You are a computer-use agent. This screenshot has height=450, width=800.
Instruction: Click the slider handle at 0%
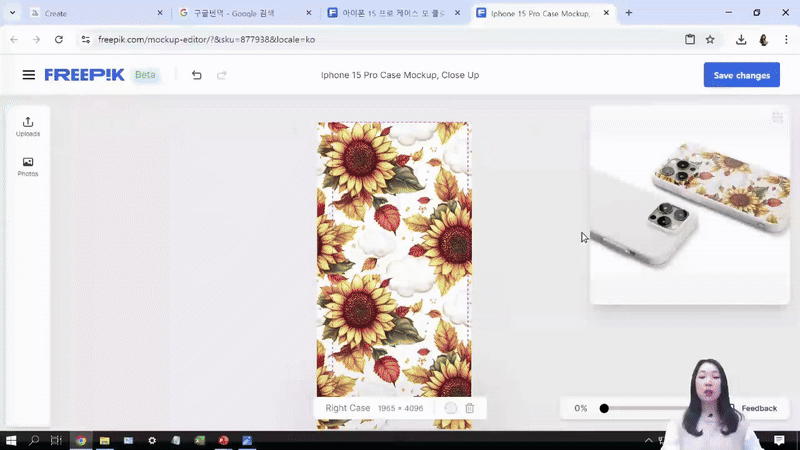tap(604, 408)
